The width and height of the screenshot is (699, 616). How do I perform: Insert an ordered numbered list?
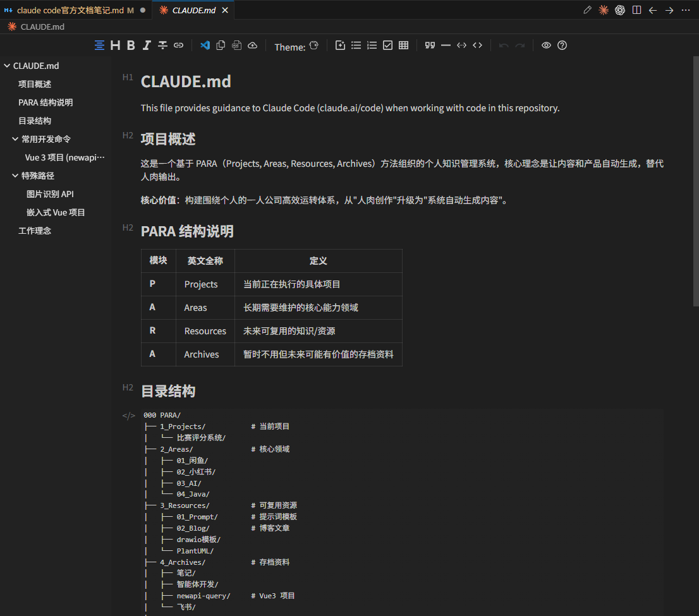coord(372,45)
